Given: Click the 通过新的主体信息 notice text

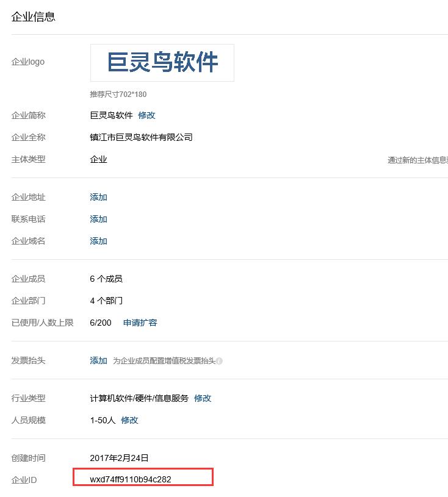Looking at the screenshot, I should pos(417,160).
